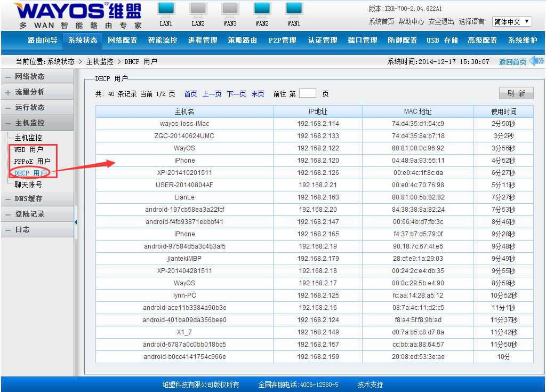Click hostname lynn-PC
This screenshot has width=546, height=392.
[x=184, y=295]
